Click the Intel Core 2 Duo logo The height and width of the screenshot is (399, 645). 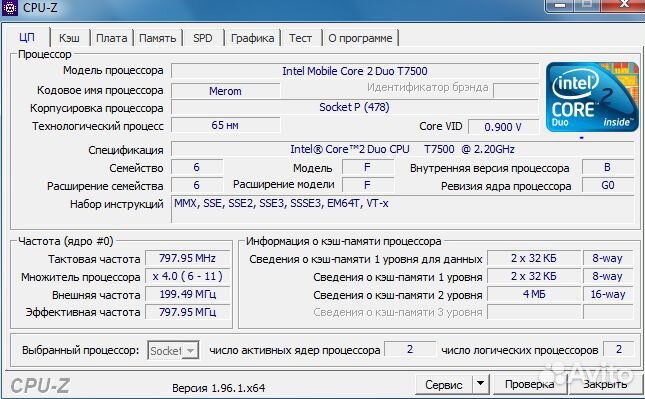click(x=592, y=97)
